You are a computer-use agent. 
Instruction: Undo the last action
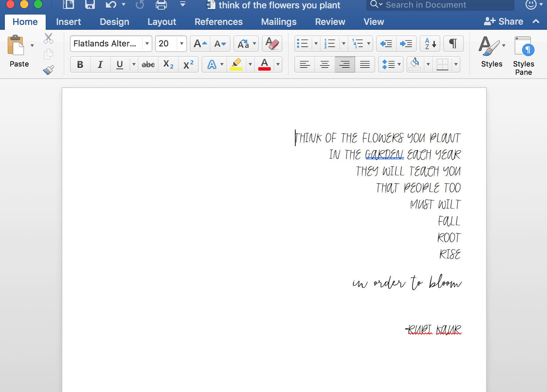(111, 5)
